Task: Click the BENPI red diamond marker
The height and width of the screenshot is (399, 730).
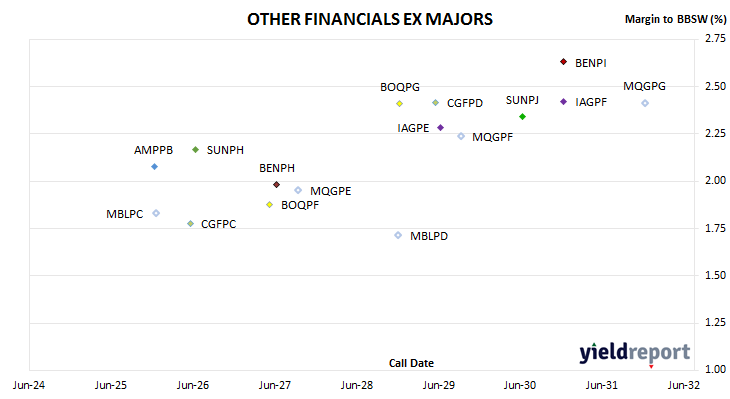Action: click(x=563, y=61)
